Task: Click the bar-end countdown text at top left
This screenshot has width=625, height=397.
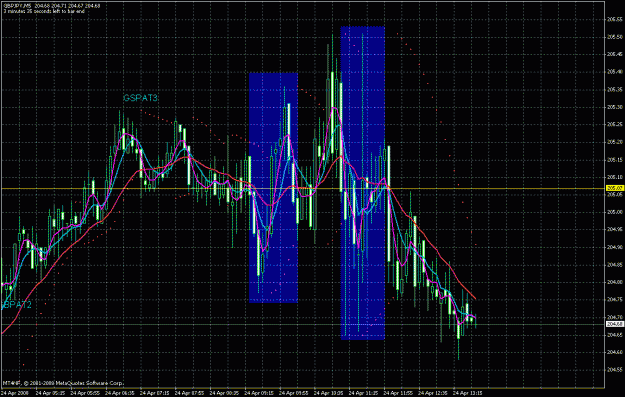Action: 44,11
